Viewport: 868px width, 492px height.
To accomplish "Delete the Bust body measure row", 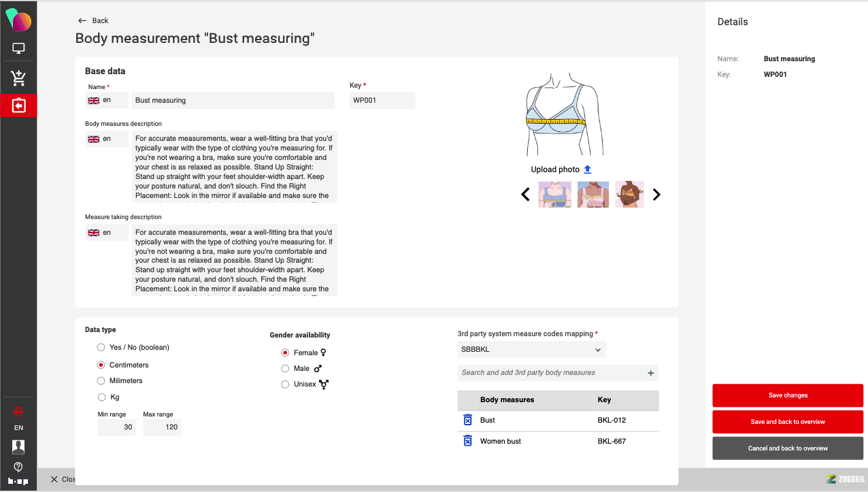I will 467,421.
